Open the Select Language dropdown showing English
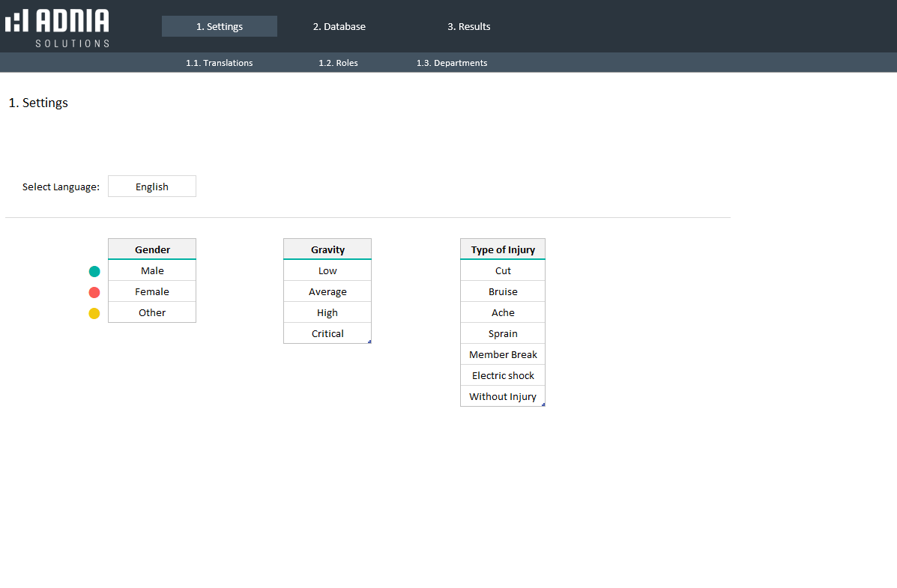Screen dimensions: 897x588 point(152,187)
